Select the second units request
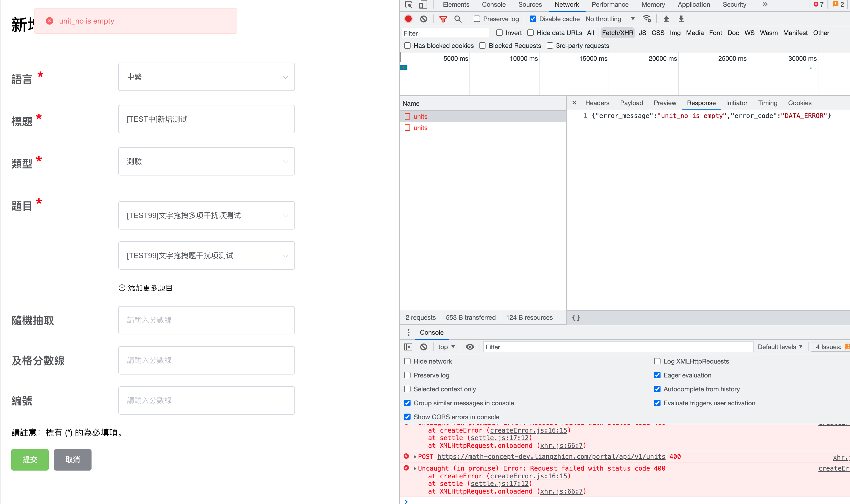The width and height of the screenshot is (850, 504). pos(483,128)
